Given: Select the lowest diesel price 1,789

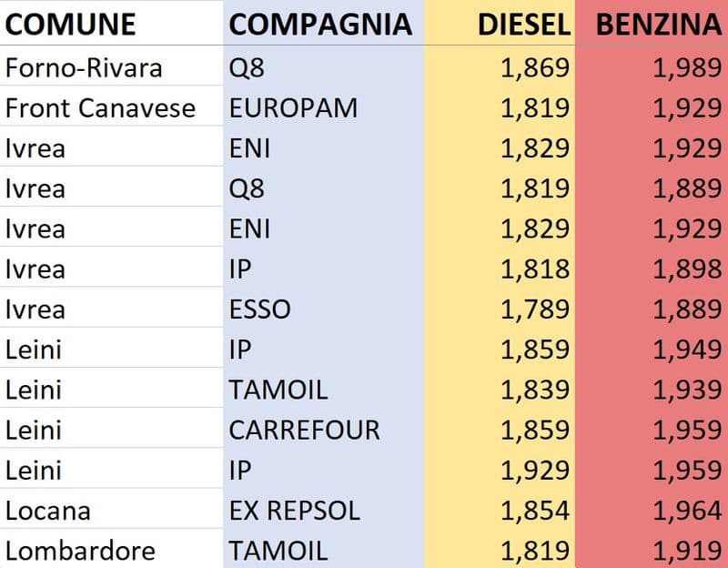Looking at the screenshot, I should (x=535, y=309).
